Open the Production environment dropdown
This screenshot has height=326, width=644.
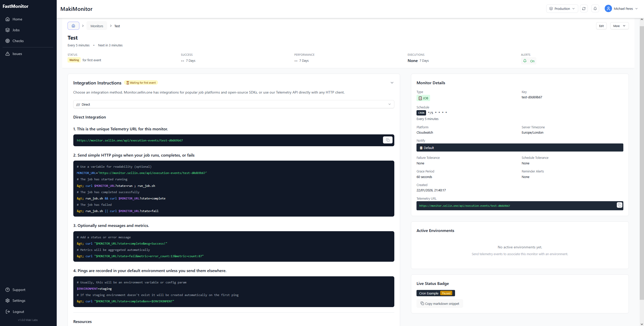[562, 8]
